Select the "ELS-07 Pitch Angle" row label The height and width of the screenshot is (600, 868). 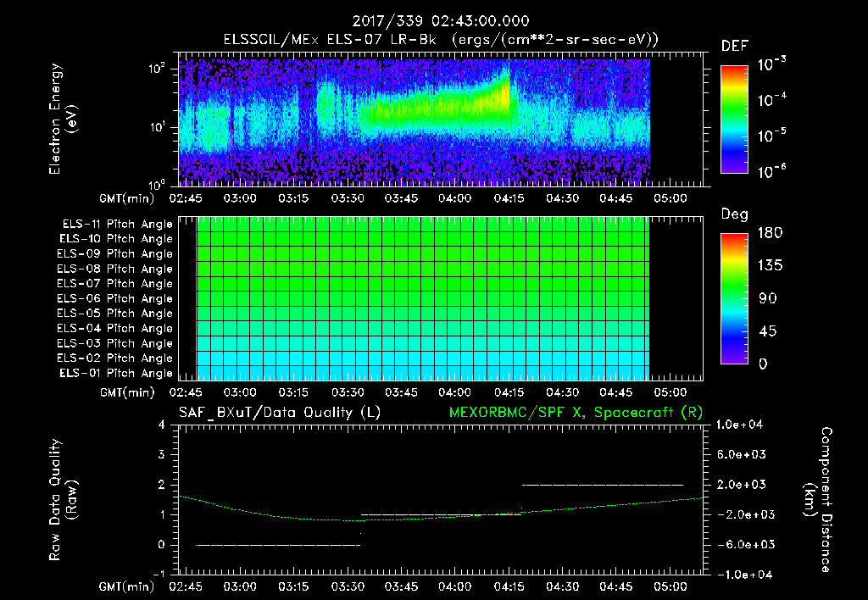pyautogui.click(x=115, y=284)
